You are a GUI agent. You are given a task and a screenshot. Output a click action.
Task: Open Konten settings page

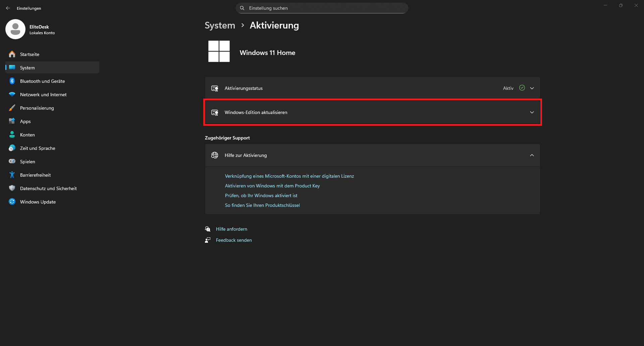[x=52, y=134]
